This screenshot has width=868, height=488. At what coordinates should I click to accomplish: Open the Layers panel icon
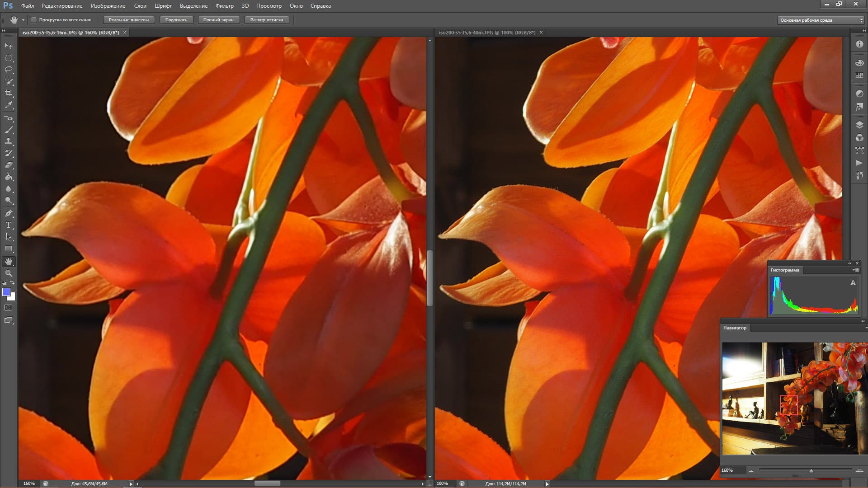859,125
